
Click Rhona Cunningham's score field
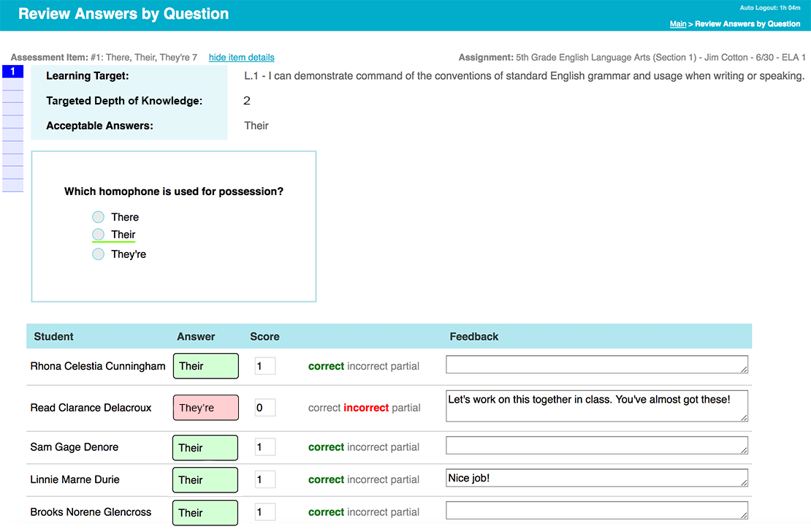point(264,366)
